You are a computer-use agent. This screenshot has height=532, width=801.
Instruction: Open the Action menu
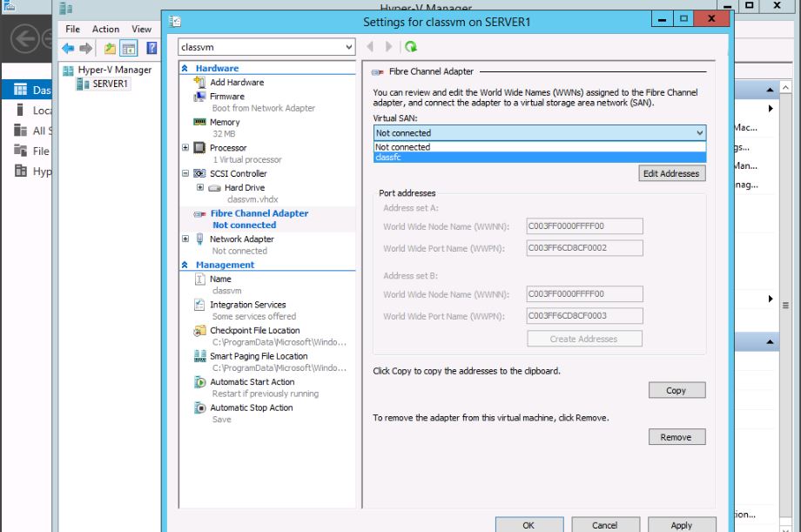point(105,29)
